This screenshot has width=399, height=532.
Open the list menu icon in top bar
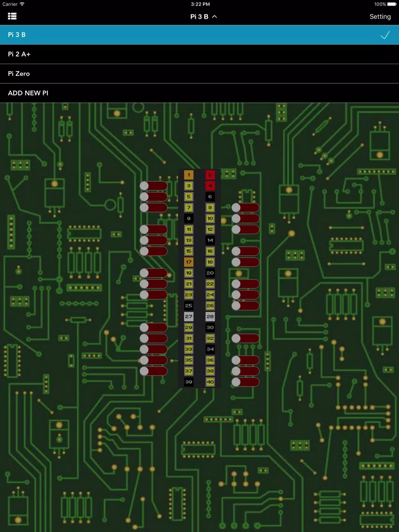(x=12, y=16)
